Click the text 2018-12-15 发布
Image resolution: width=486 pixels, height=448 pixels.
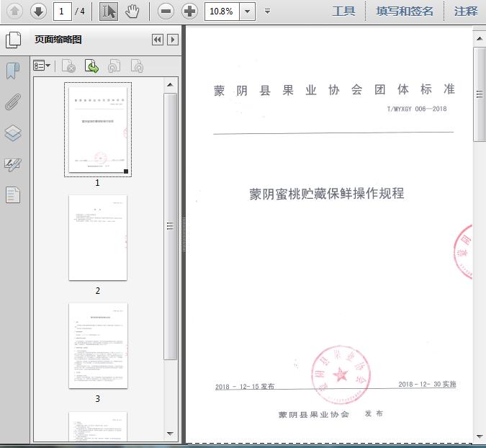tap(245, 387)
